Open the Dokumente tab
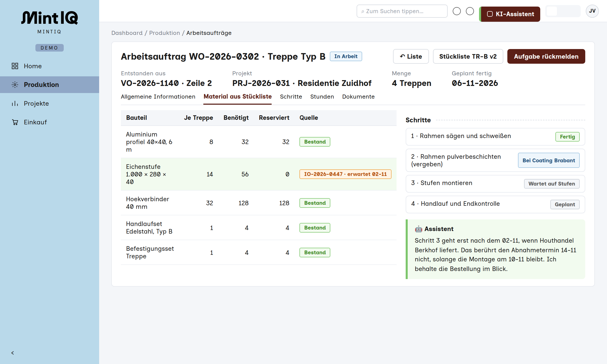This screenshot has height=364, width=607. tap(358, 97)
